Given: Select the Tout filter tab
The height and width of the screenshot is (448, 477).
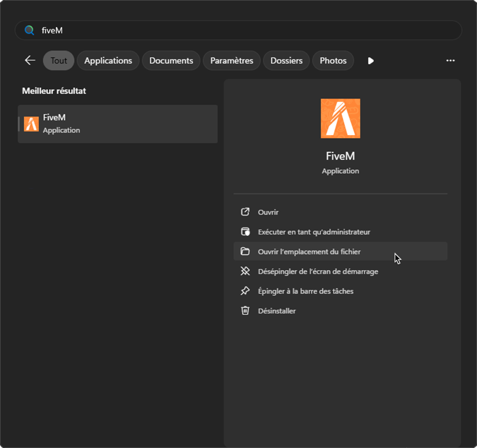Looking at the screenshot, I should pos(58,61).
